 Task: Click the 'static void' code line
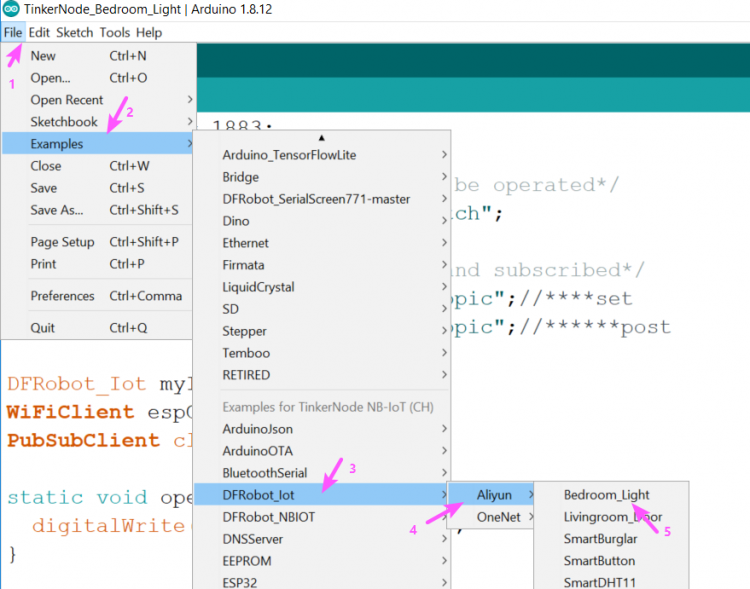[x=99, y=498]
